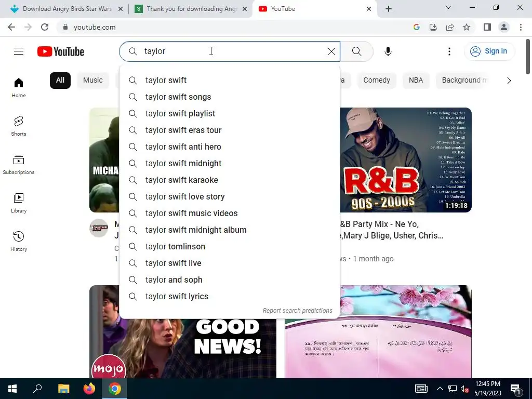532x399 pixels.
Task: Choose suggestion 'taylor swift live'
Action: [x=229, y=263]
